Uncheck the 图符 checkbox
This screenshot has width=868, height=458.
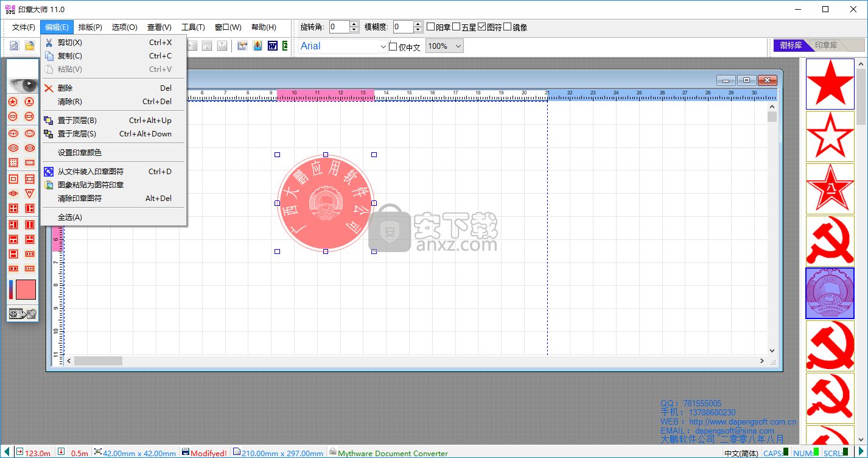tap(482, 27)
